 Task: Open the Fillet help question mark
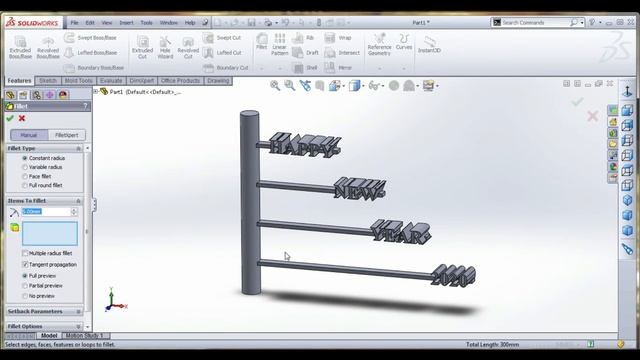coord(85,106)
